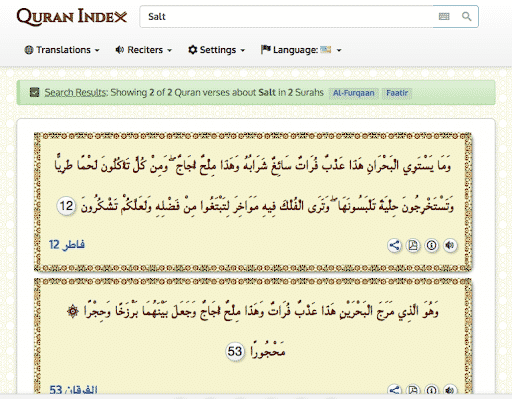Screen dimensions: 512x399
Task: Click the current language flag image
Action: 326,50
